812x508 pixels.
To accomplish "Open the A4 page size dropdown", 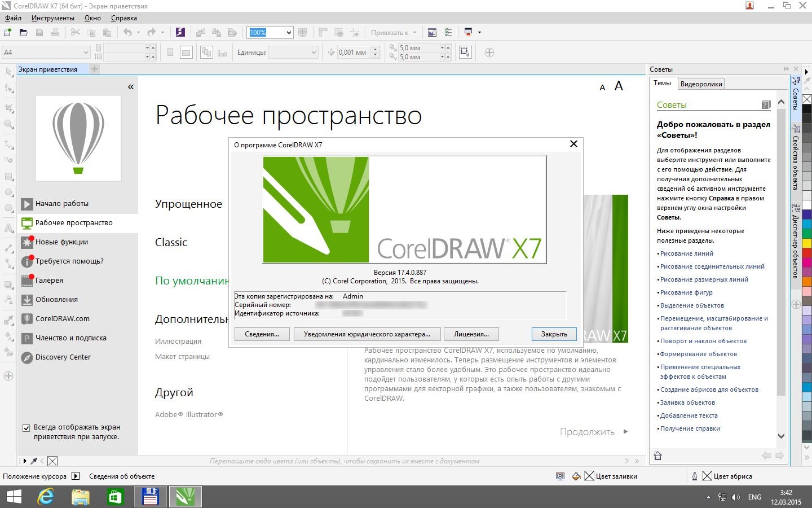I will (86, 52).
